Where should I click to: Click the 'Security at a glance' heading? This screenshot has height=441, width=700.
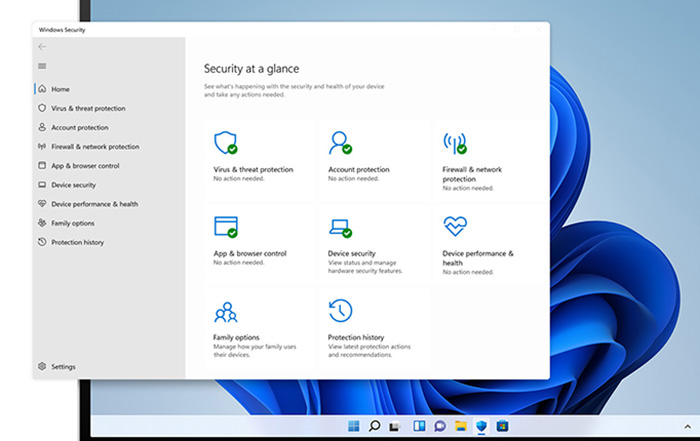point(251,69)
